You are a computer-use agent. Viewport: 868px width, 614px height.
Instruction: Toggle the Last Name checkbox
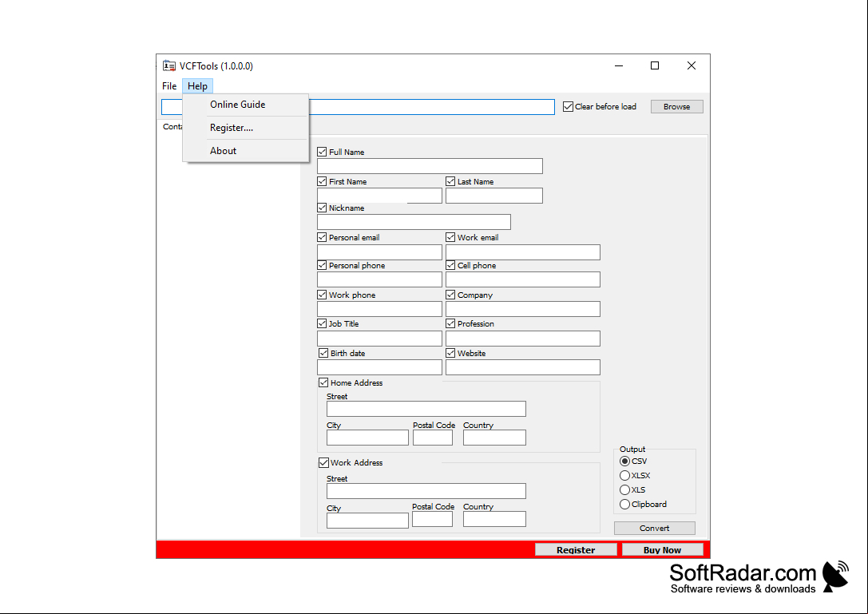point(450,181)
